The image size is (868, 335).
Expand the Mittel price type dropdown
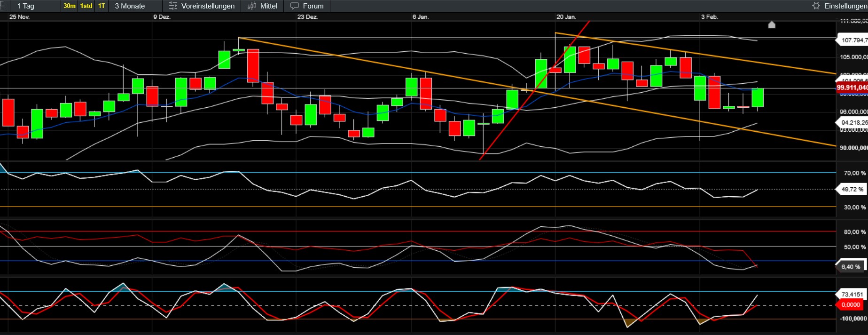pyautogui.click(x=268, y=6)
